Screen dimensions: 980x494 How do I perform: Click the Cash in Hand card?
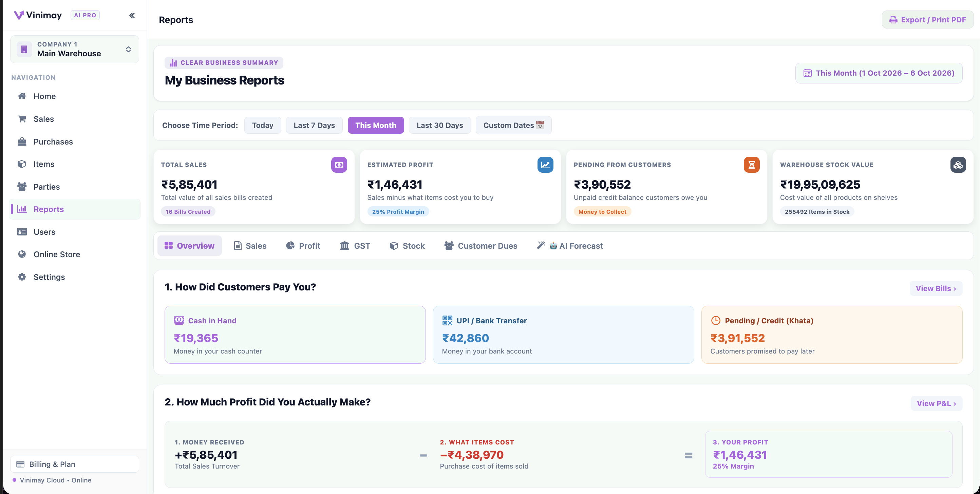pos(295,335)
